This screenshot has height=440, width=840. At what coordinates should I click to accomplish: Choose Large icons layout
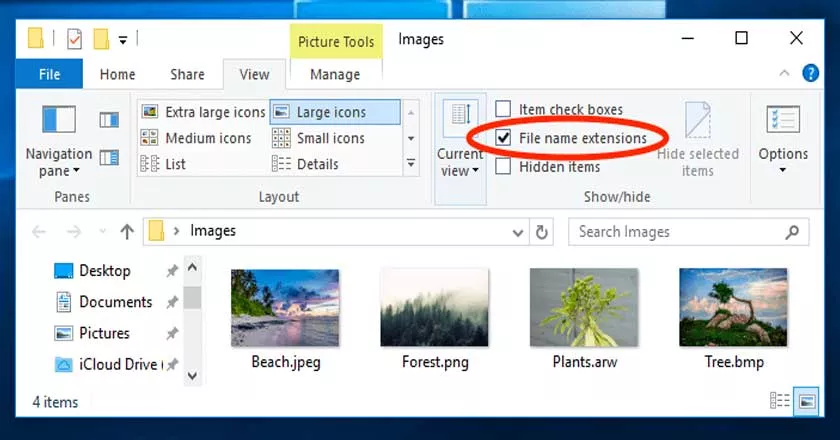pos(335,112)
